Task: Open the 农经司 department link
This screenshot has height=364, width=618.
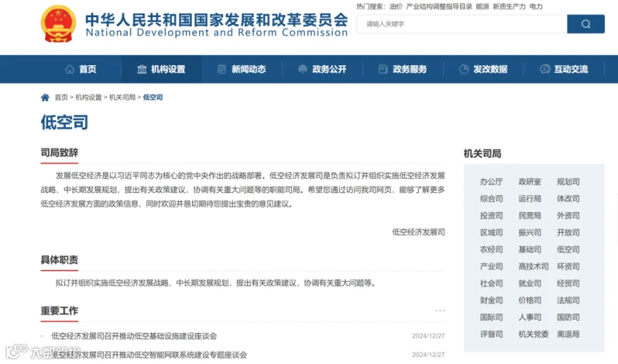Action: (x=492, y=249)
